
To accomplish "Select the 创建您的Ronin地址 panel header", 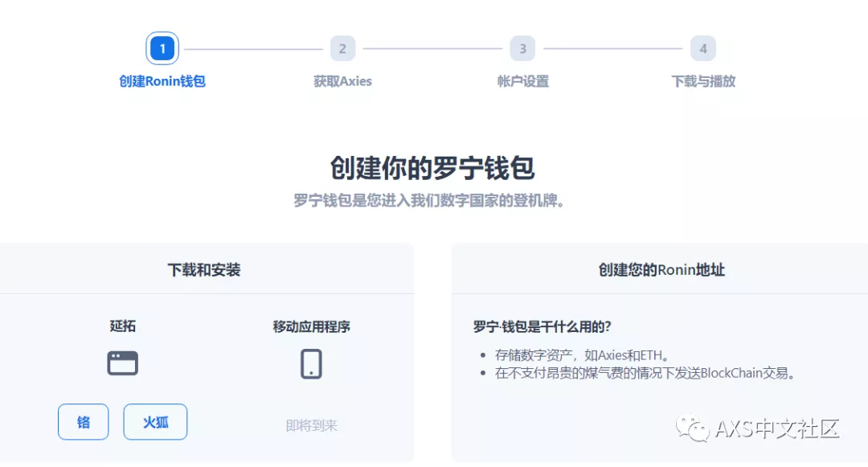I will click(x=661, y=270).
